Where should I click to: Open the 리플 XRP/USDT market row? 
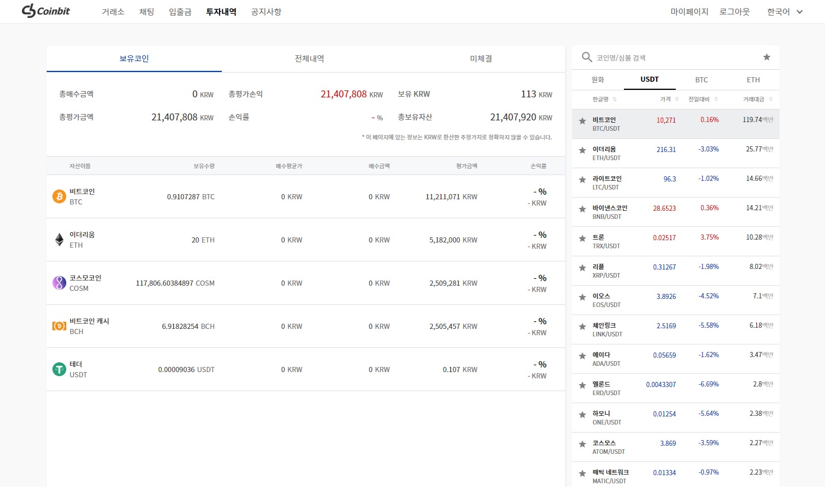coord(676,271)
